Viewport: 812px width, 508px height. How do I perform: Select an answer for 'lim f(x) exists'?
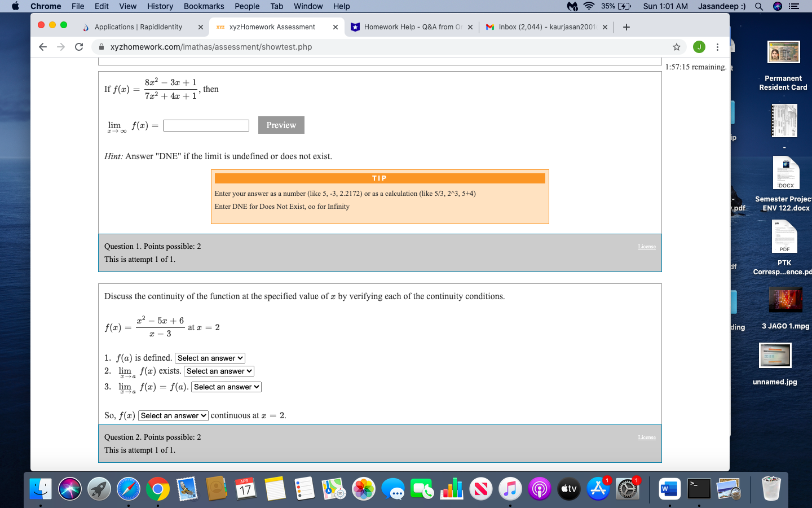(219, 371)
